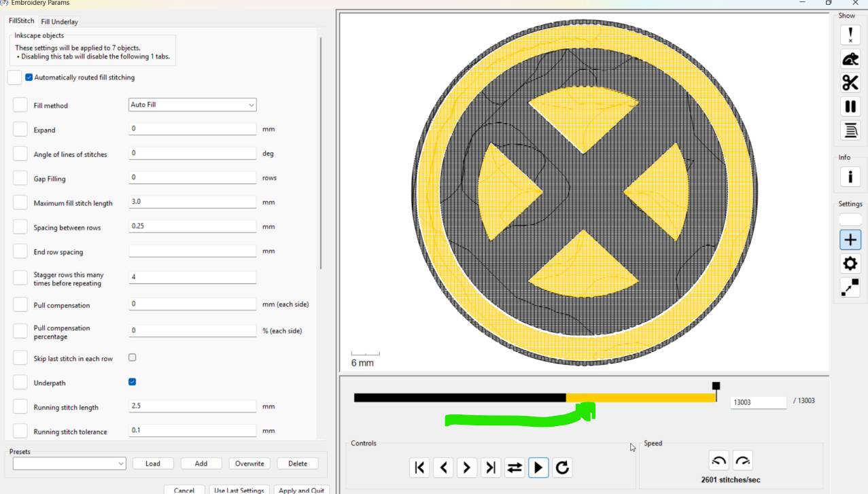Click the Stagger rows field
Screen dimensions: 868x494
pyautogui.click(x=192, y=277)
